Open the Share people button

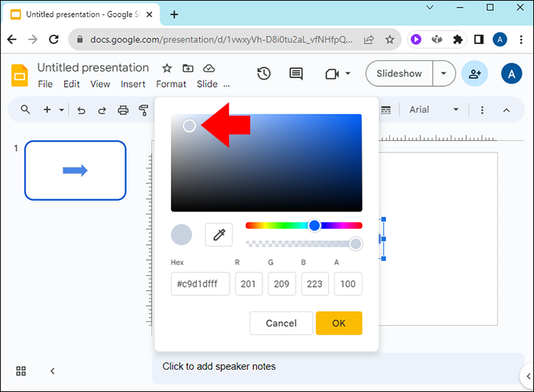[x=474, y=73]
